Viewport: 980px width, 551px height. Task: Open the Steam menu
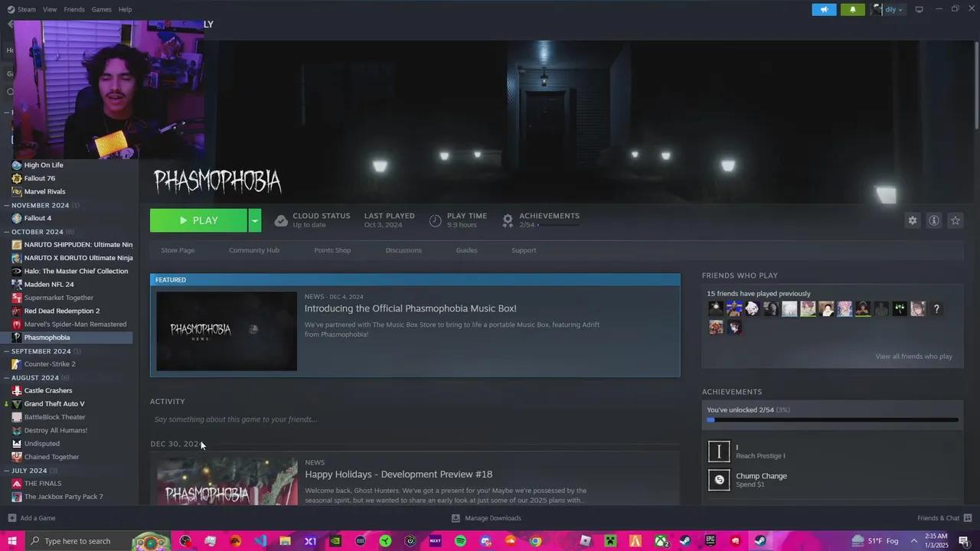click(27, 9)
